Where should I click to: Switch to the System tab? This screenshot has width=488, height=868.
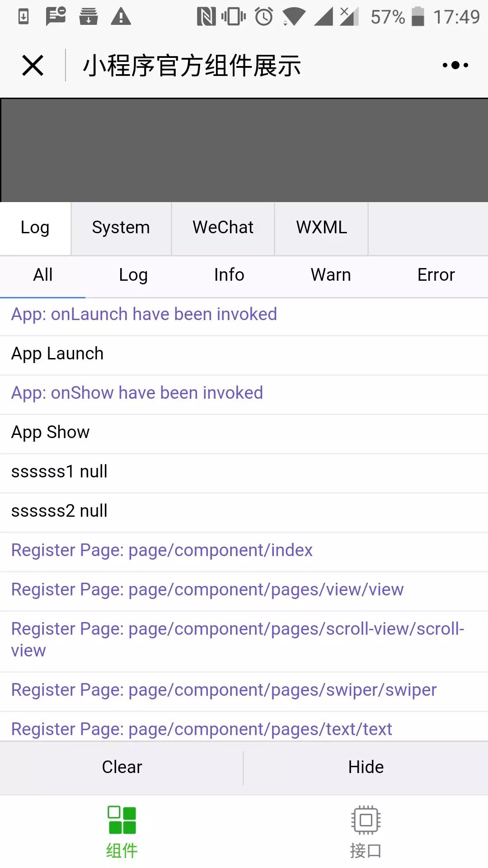pos(121,228)
